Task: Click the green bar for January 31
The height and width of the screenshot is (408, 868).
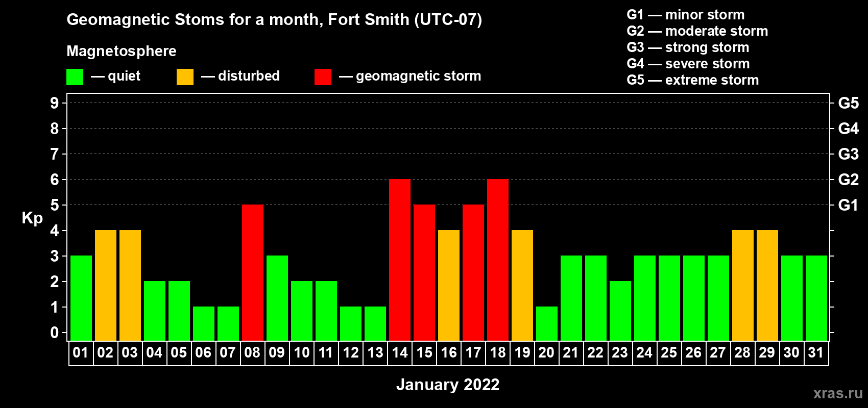Action: [816, 298]
